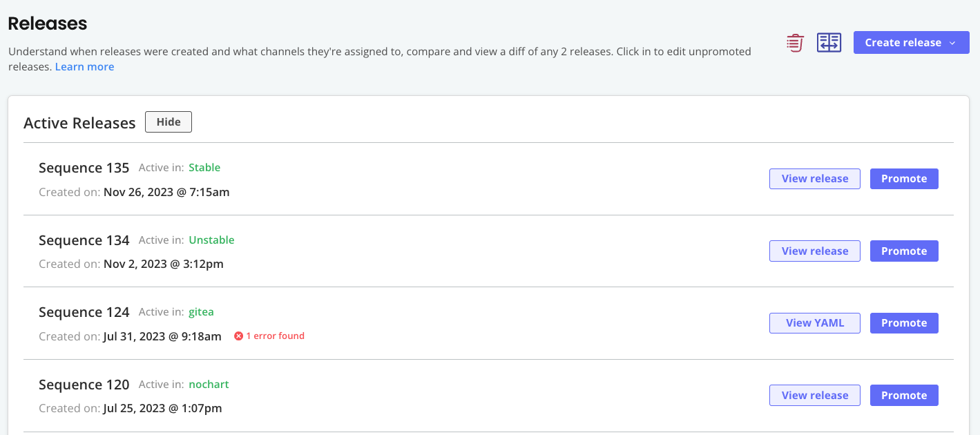Promote Sequence 135 release
The height and width of the screenshot is (435, 980).
pos(903,179)
